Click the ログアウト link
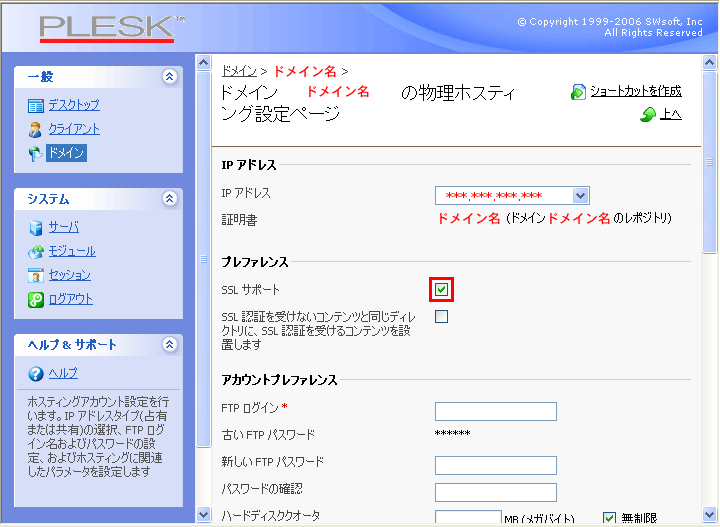Image resolution: width=720 pixels, height=527 pixels. click(x=71, y=299)
